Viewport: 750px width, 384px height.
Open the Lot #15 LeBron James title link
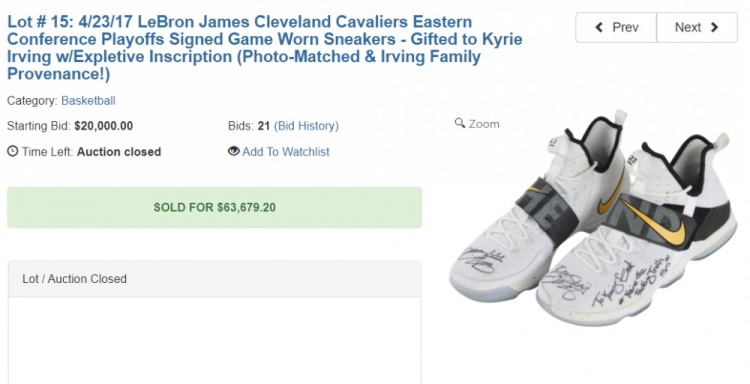tap(265, 48)
